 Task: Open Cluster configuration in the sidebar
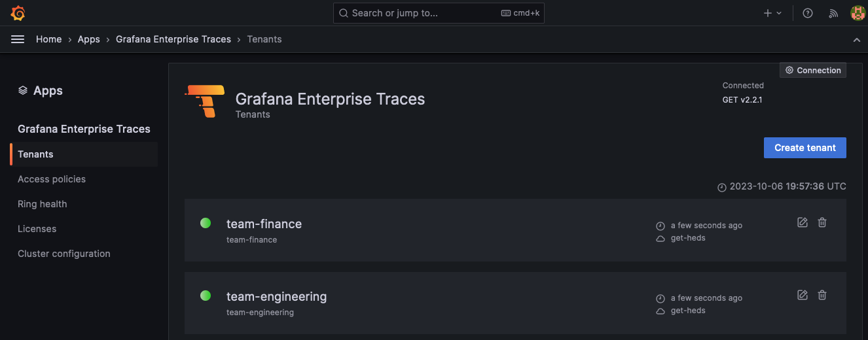[64, 254]
